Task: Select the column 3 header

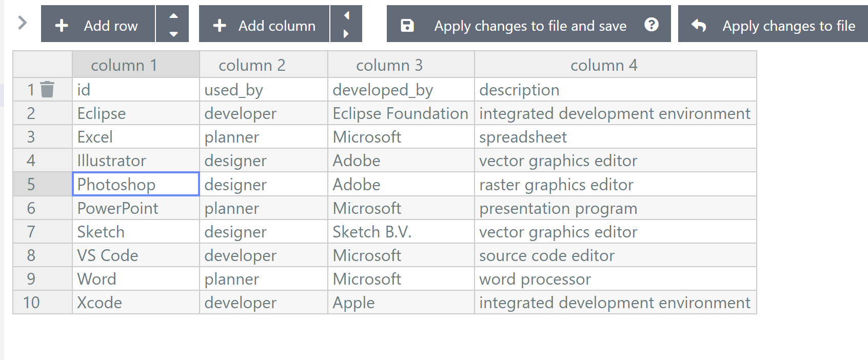Action: (x=401, y=65)
